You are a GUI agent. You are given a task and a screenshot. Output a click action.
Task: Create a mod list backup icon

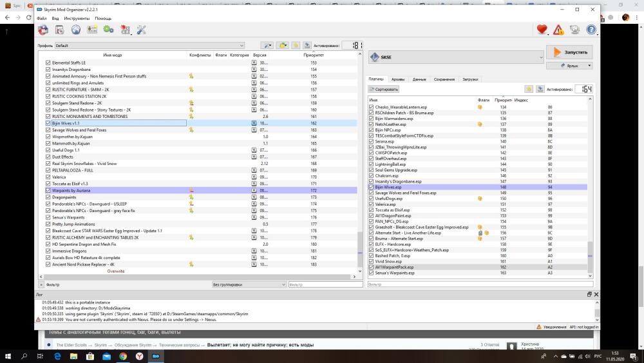coord(307,45)
